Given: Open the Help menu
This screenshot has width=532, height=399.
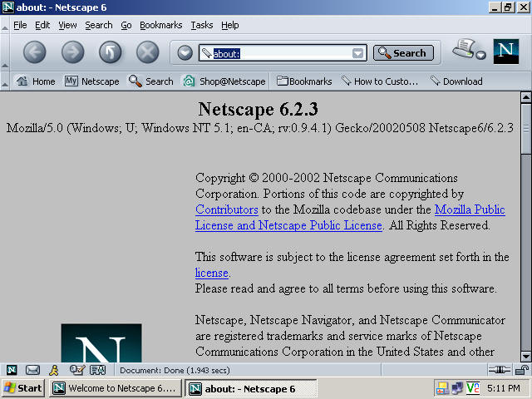Looking at the screenshot, I should (230, 26).
